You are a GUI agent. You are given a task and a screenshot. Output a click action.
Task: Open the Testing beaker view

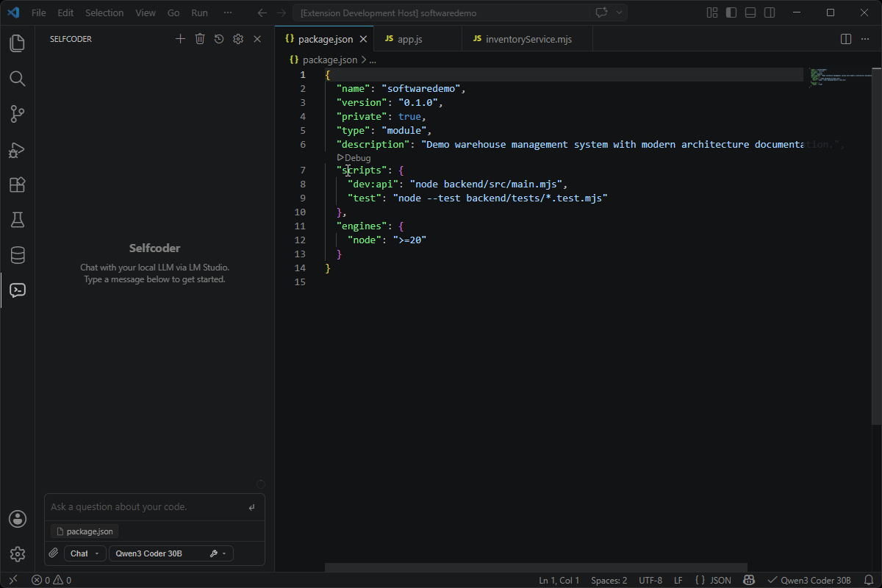(x=18, y=220)
